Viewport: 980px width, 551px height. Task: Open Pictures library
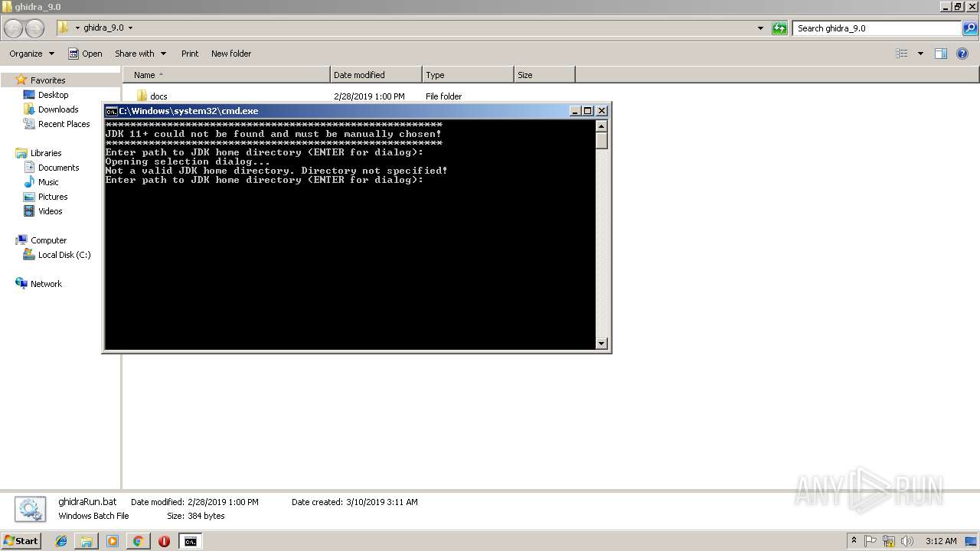point(53,197)
